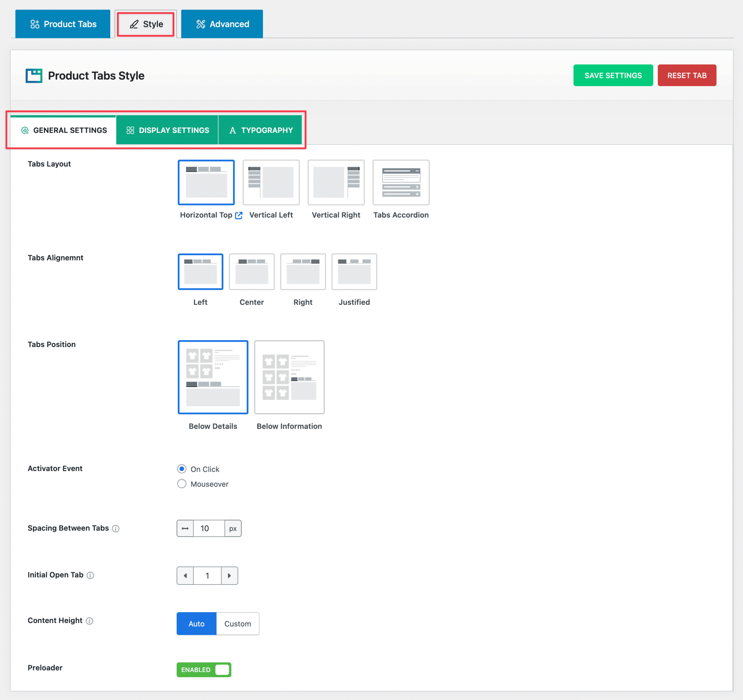Viewport: 743px width, 700px height.
Task: Switch to the Display Settings tab
Action: tap(167, 130)
